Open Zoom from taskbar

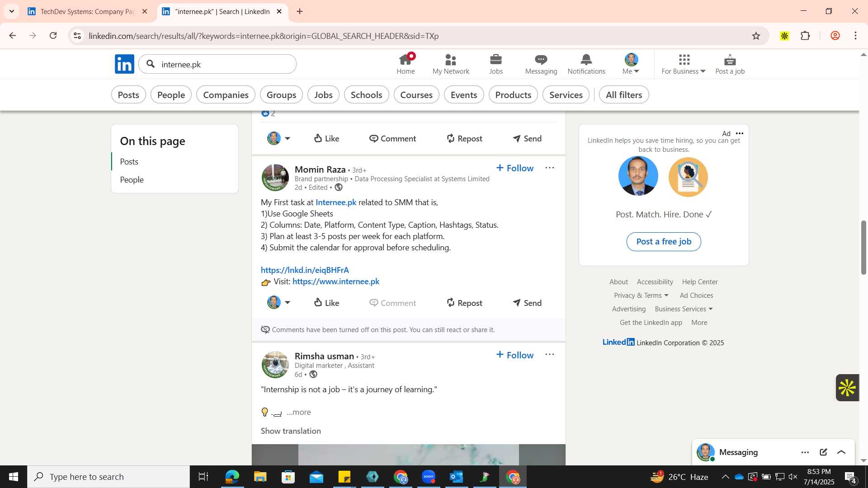click(428, 477)
